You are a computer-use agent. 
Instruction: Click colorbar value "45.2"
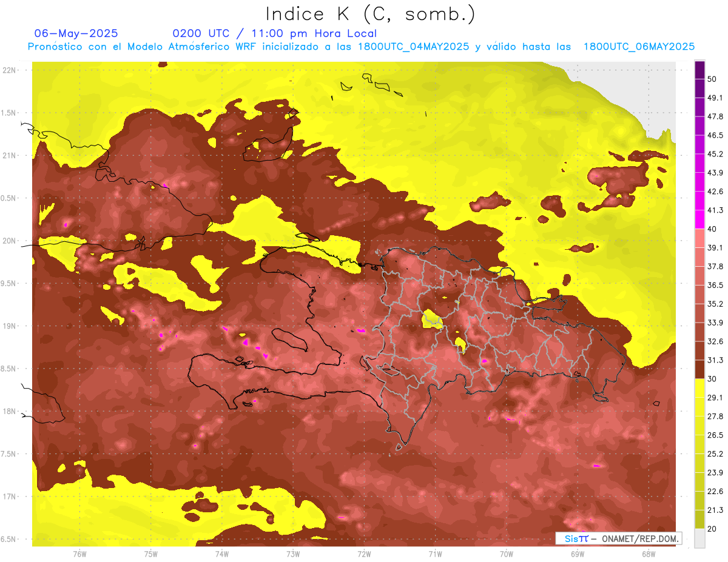(715, 154)
